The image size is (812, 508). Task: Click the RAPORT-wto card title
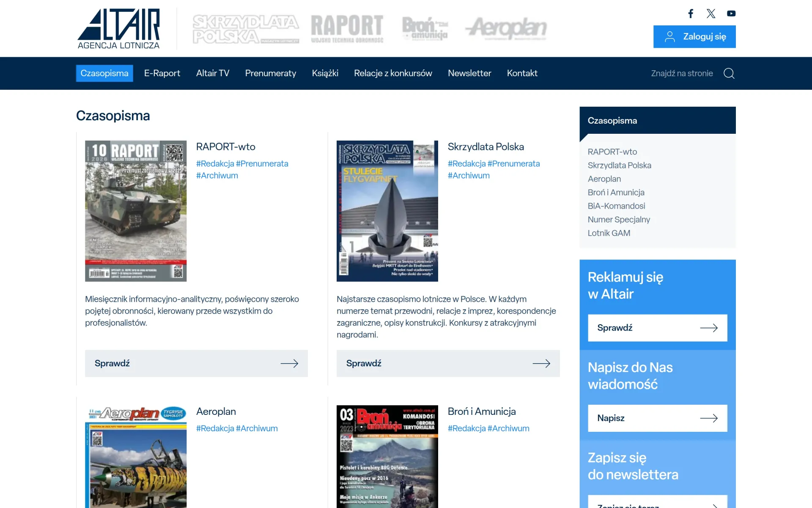click(x=226, y=147)
